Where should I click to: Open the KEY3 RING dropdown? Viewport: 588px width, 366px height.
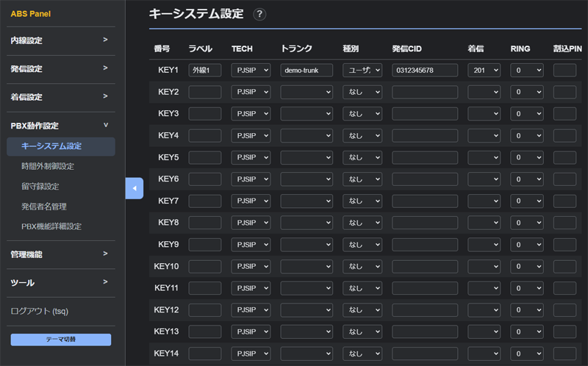point(527,114)
